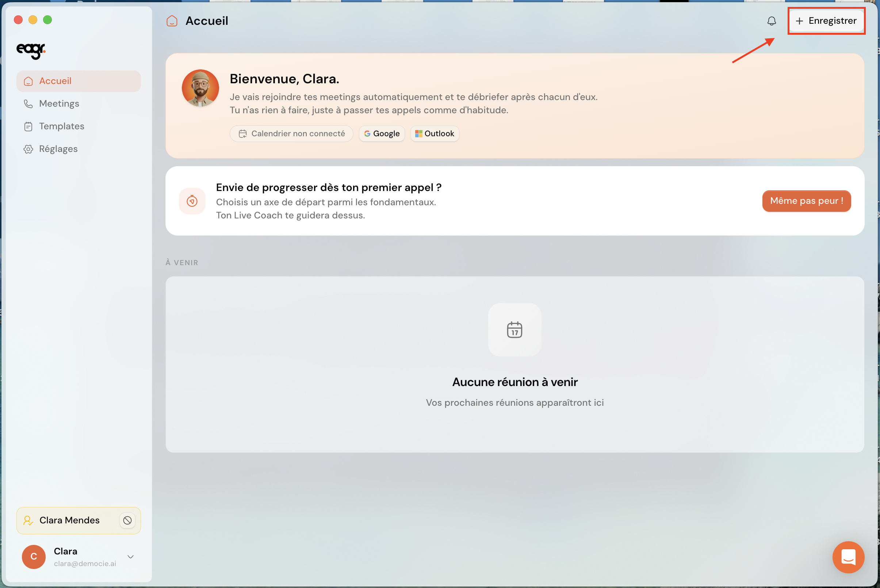Click the yellow minimize window button

33,20
